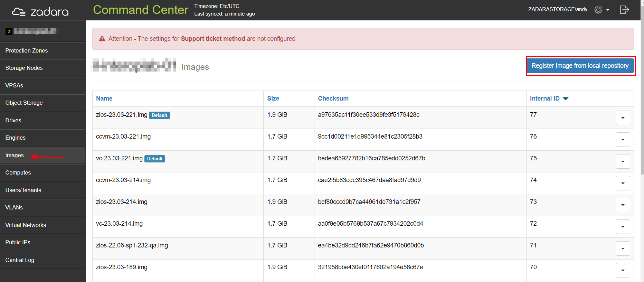Click checksum cae2f5b83cdc395c467daa8fad97d9d9
644x282 pixels.
[x=369, y=180]
